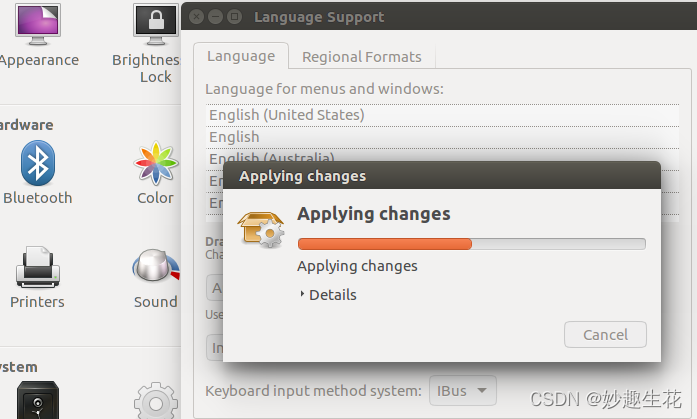The height and width of the screenshot is (419, 697).
Task: Select English (Australia) language entry
Action: [x=271, y=157]
